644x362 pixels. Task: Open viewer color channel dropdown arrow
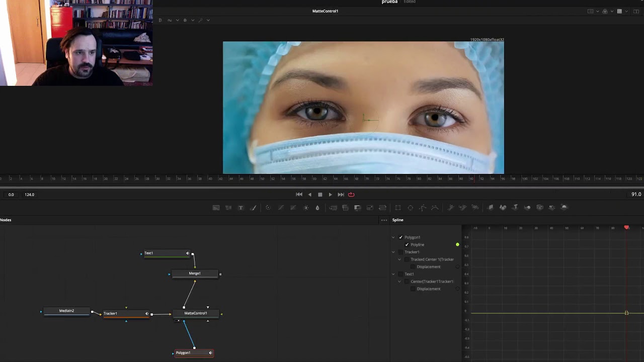612,11
